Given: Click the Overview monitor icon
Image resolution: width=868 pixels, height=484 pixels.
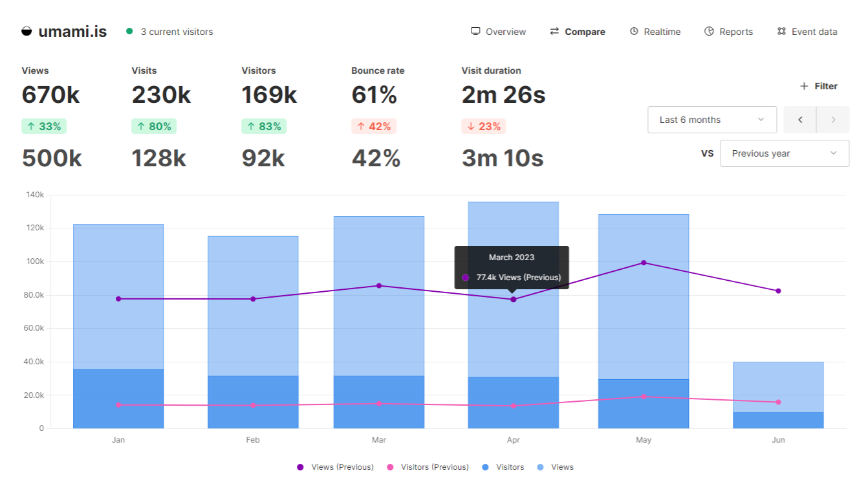Looking at the screenshot, I should click(475, 31).
